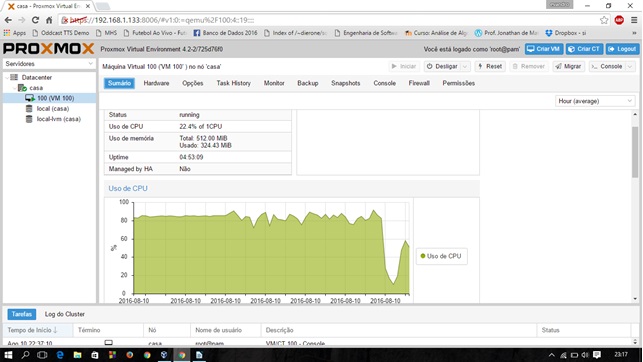This screenshot has height=362, width=643.
Task: Click the local-lvm (casa) storage icon
Action: pyautogui.click(x=29, y=119)
